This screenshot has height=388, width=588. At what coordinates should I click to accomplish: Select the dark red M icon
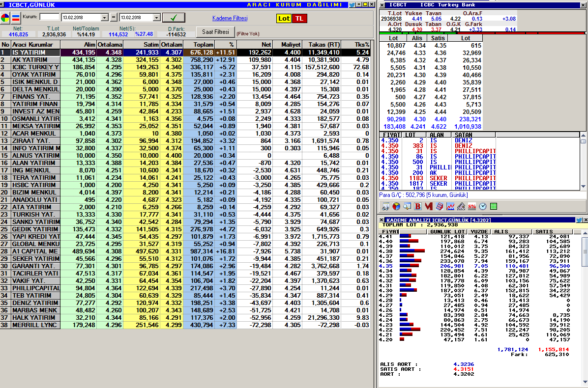tap(429, 206)
